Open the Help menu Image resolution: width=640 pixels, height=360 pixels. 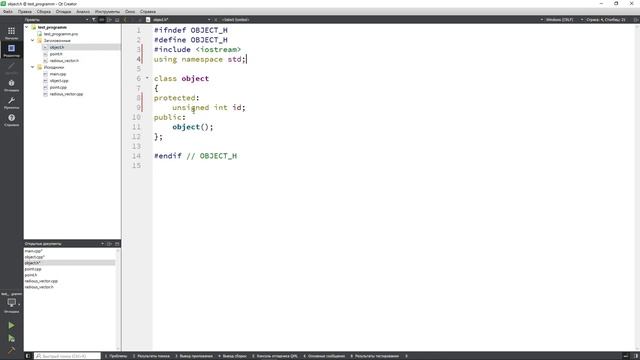[147, 11]
